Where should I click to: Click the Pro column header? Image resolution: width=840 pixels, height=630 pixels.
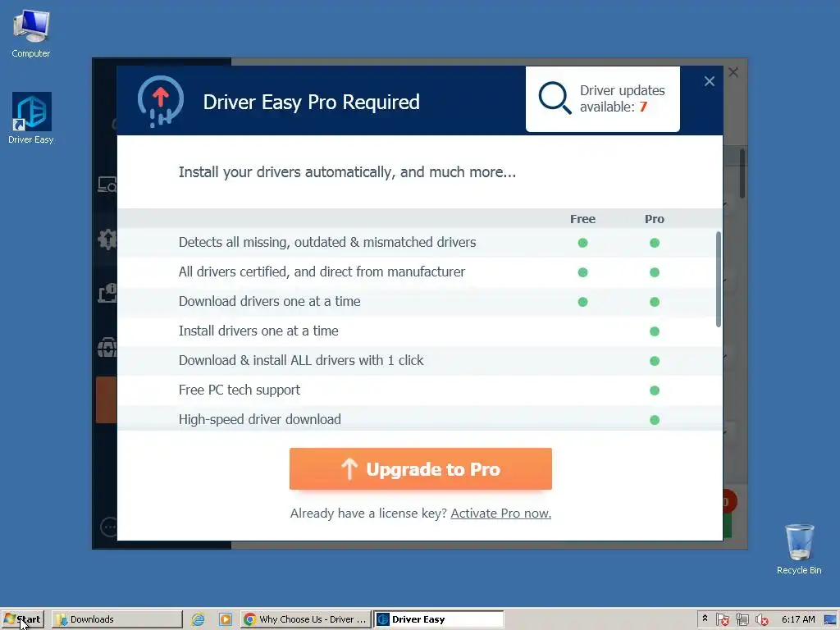click(x=655, y=218)
